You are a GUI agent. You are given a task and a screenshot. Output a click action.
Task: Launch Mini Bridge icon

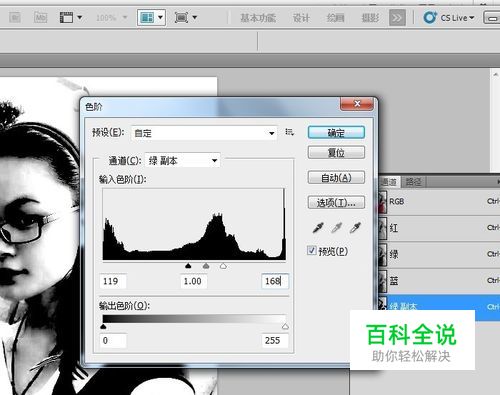[x=41, y=17]
